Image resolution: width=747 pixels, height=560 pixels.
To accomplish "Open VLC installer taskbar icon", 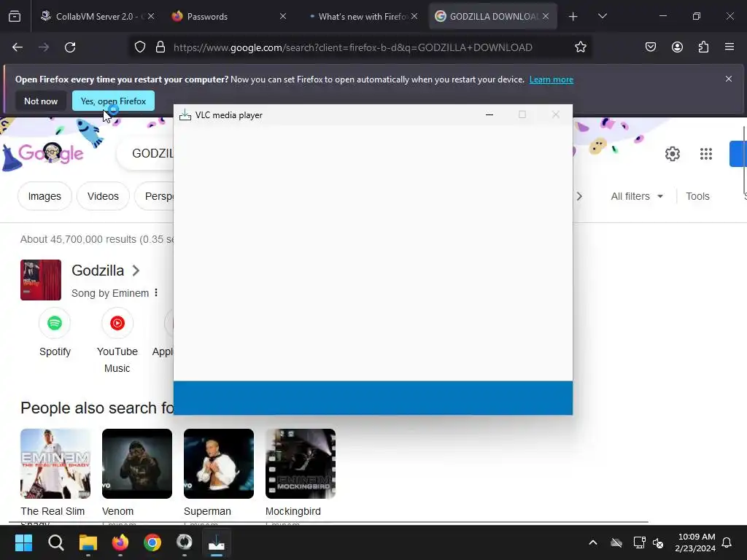I will point(217,542).
